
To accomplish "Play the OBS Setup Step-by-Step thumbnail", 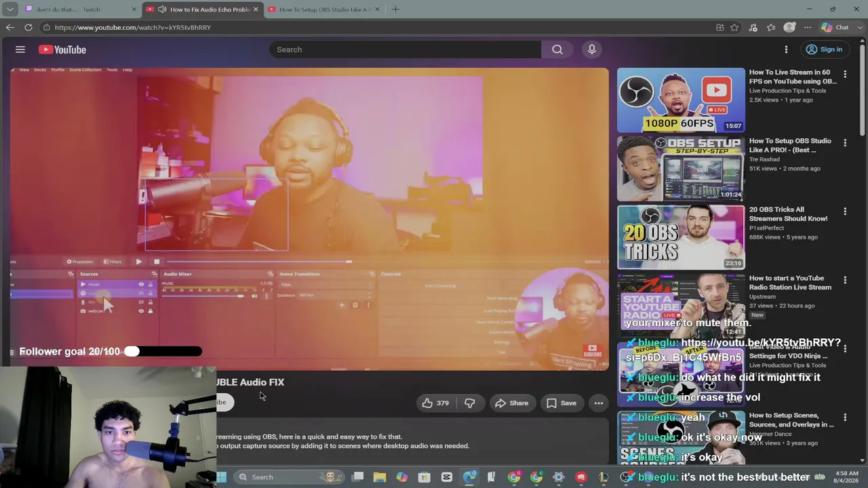I will pos(681,169).
